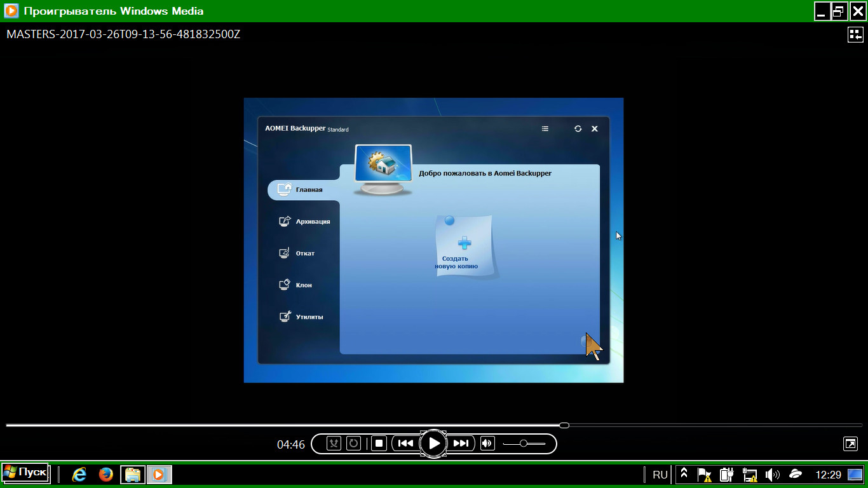
Task: Click Создать новую копию note in video
Action: point(465,247)
